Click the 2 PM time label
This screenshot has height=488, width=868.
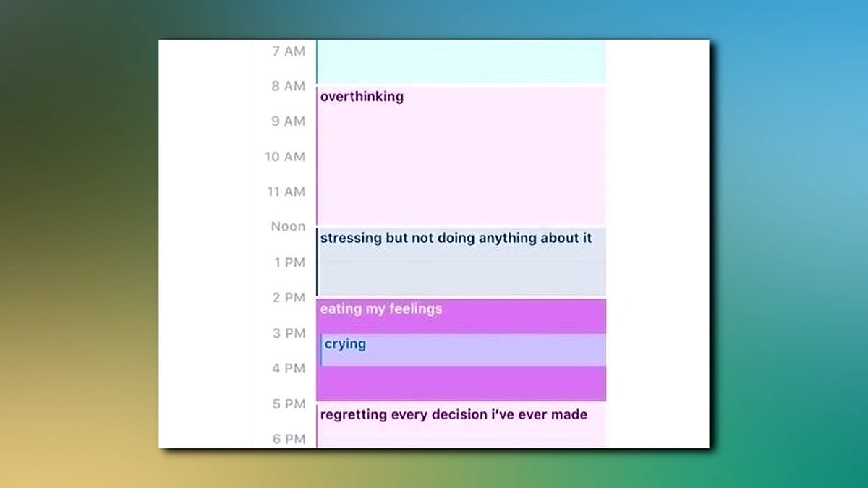click(289, 297)
